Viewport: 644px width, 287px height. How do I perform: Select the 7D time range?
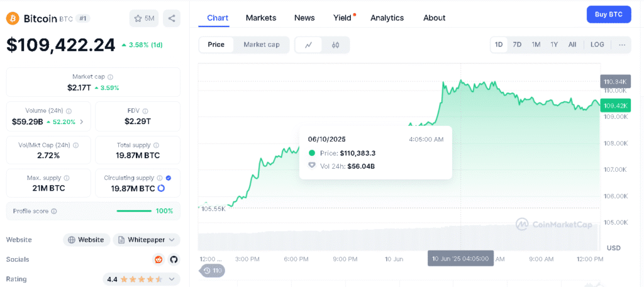(x=517, y=45)
